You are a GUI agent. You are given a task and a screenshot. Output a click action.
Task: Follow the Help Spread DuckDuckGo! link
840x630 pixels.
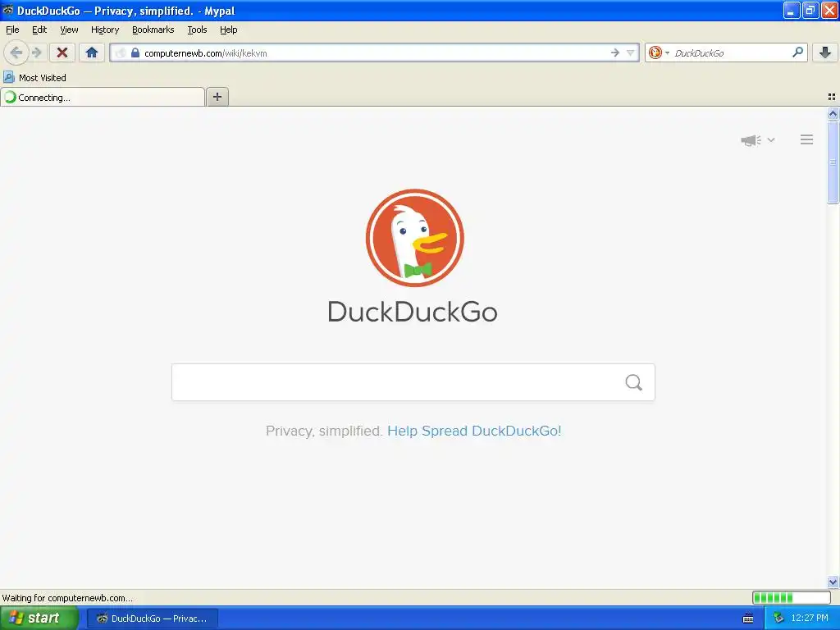[x=474, y=431]
